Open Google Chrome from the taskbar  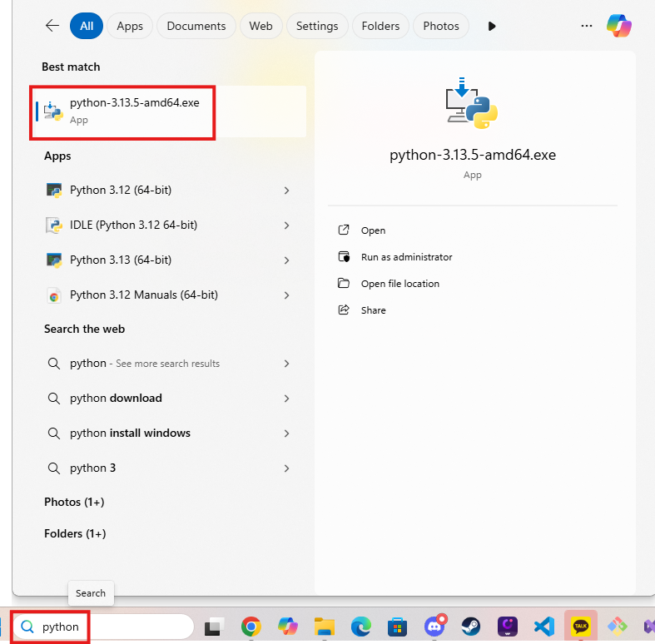click(251, 627)
